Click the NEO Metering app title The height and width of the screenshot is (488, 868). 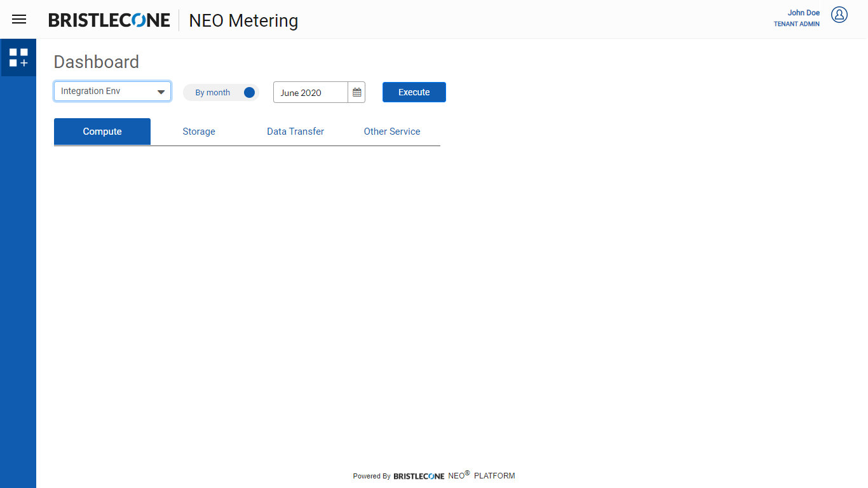tap(243, 20)
